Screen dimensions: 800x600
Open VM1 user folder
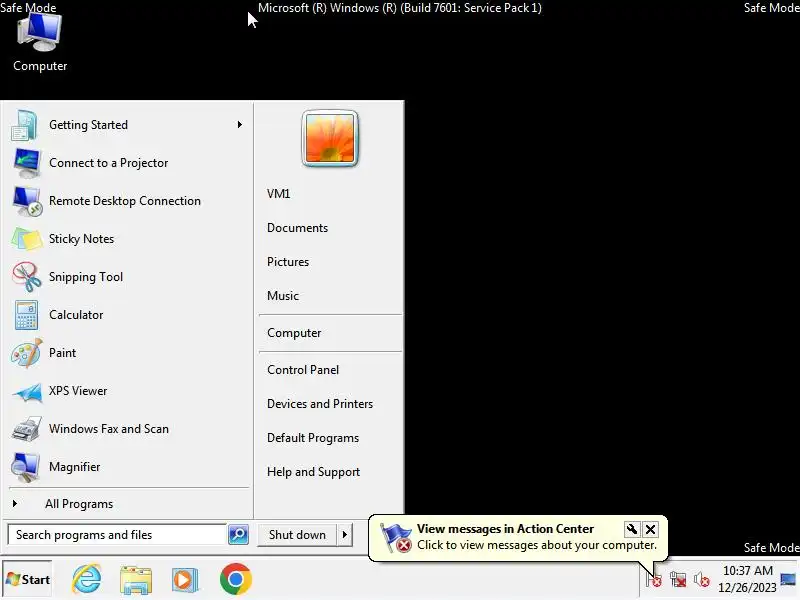click(x=279, y=194)
